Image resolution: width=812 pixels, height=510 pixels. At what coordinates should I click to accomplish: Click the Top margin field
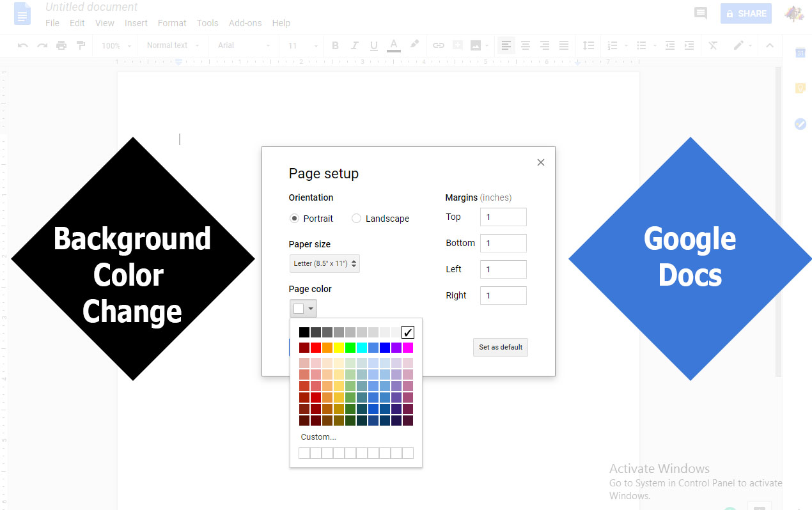pyautogui.click(x=503, y=217)
